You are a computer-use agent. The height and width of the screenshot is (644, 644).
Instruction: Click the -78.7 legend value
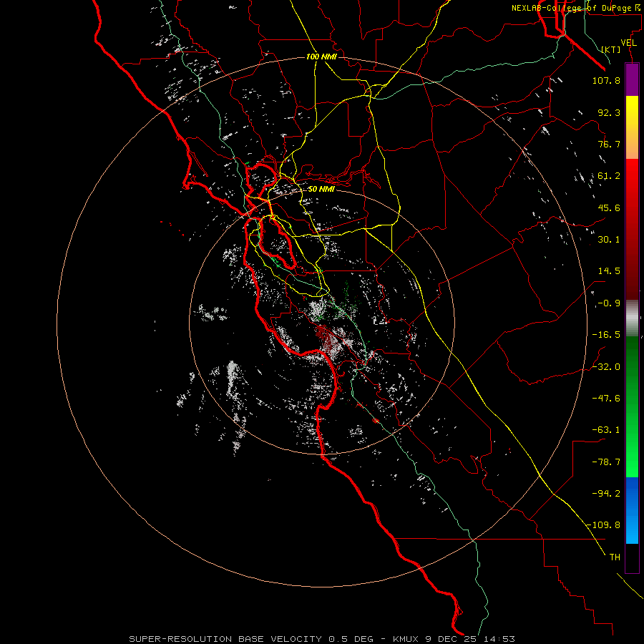click(x=606, y=462)
